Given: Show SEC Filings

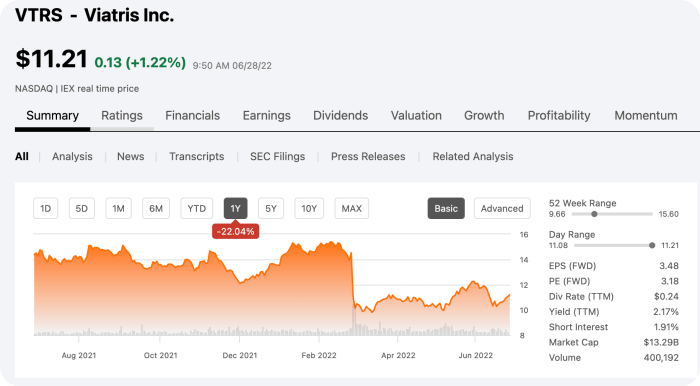Looking at the screenshot, I should [x=278, y=157].
